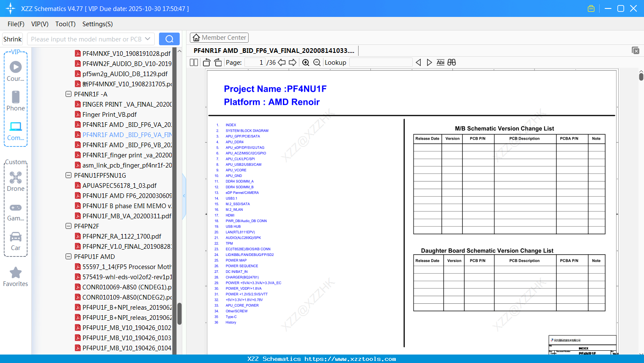The image size is (644, 363).
Task: Open the VIP(V) menu
Action: pos(40,24)
